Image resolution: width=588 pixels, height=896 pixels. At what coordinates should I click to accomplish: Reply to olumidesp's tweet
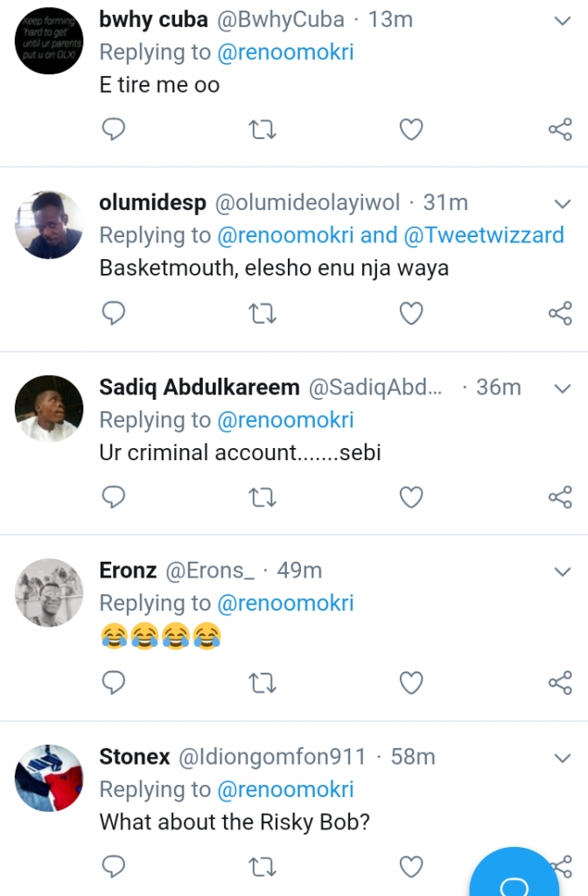pos(115,313)
